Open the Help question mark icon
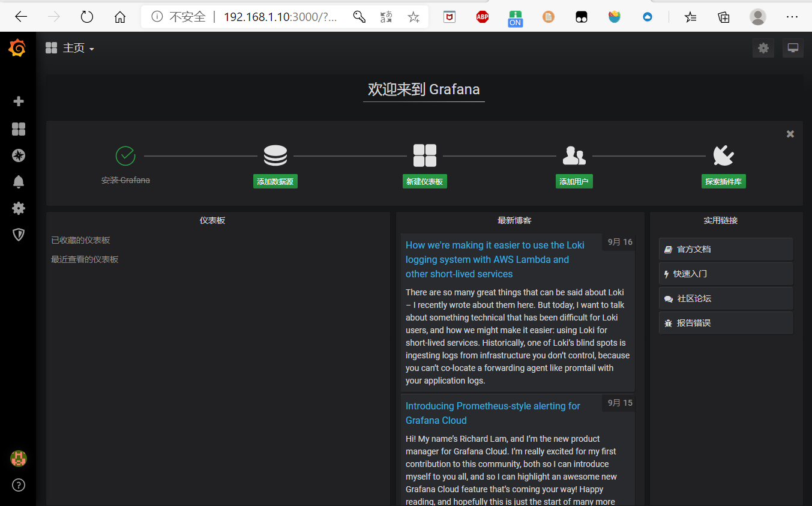Screen dimensions: 812x506 (19, 485)
